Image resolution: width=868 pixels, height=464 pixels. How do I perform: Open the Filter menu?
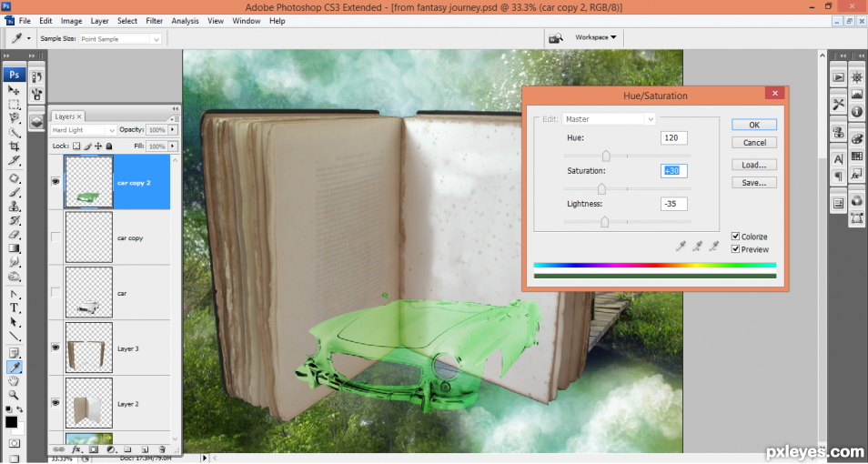[155, 21]
